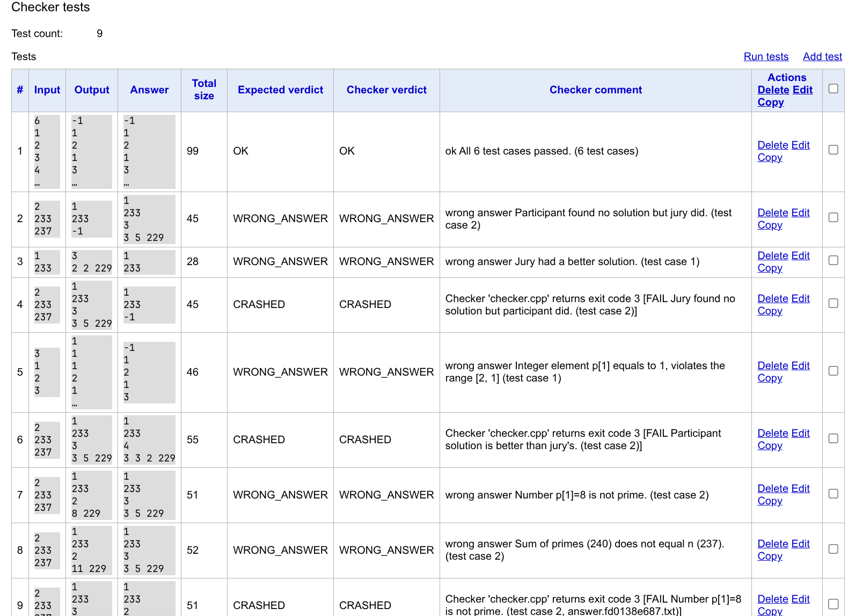Copy test 1
This screenshot has width=848, height=616.
coord(770,158)
